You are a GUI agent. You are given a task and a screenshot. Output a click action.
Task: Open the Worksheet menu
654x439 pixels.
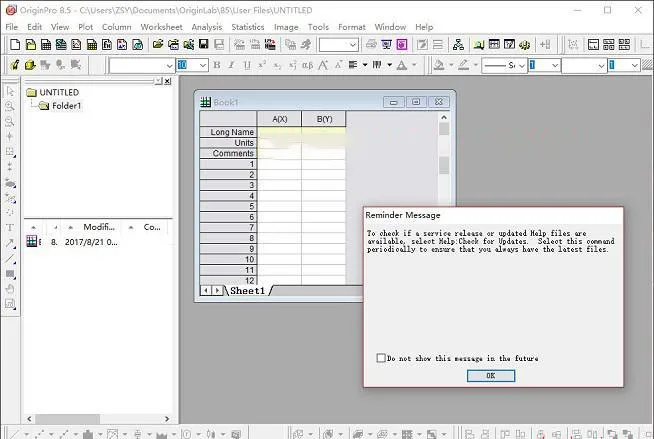pos(161,27)
